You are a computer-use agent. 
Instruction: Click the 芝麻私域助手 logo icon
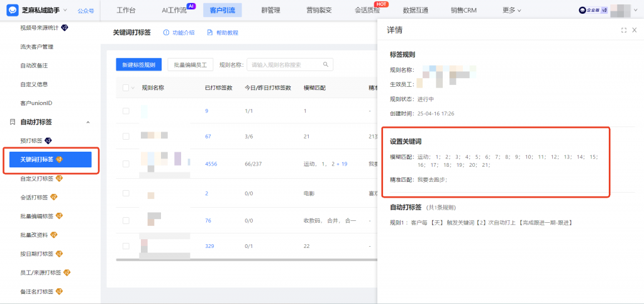click(x=11, y=10)
